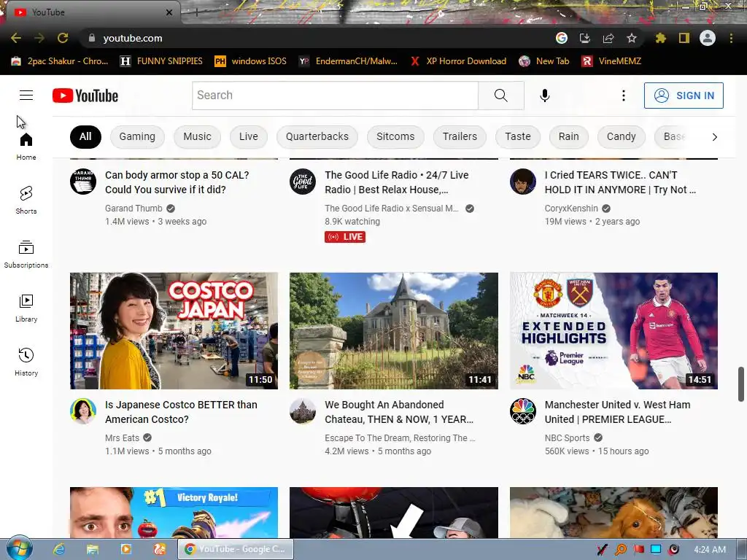Open CoryxKenshin channel avatar

[522, 182]
